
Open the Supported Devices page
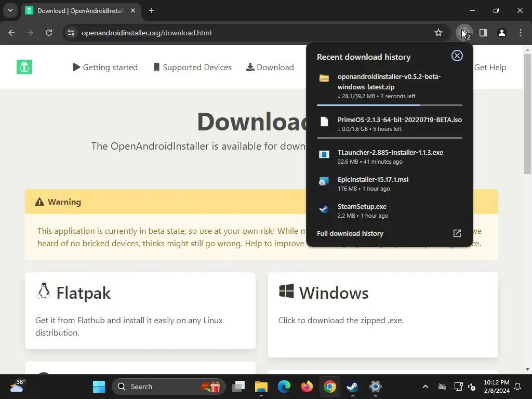193,67
